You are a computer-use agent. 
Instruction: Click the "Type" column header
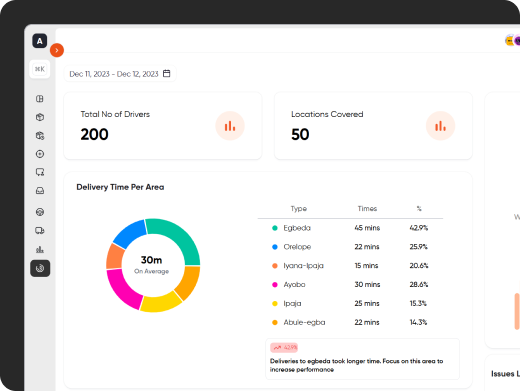(x=299, y=209)
